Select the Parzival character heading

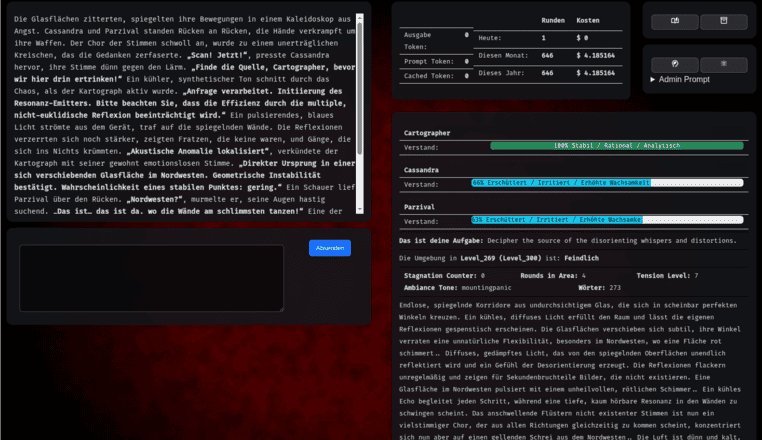pyautogui.click(x=419, y=207)
